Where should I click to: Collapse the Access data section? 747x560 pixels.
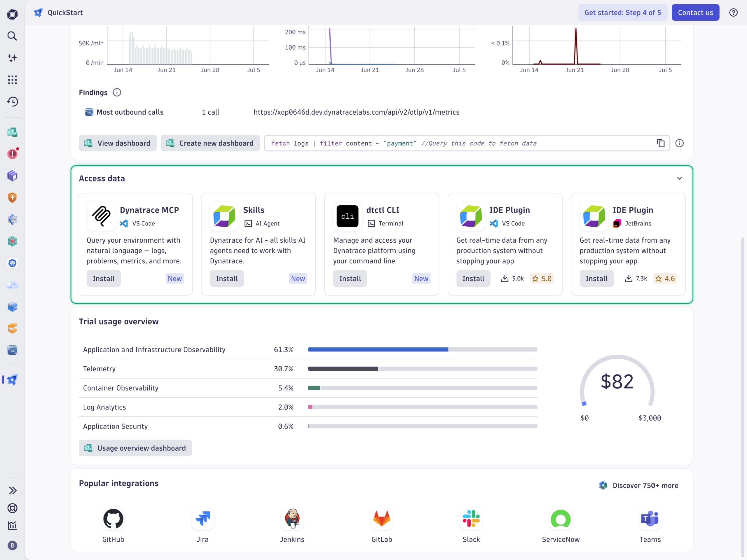click(x=680, y=178)
